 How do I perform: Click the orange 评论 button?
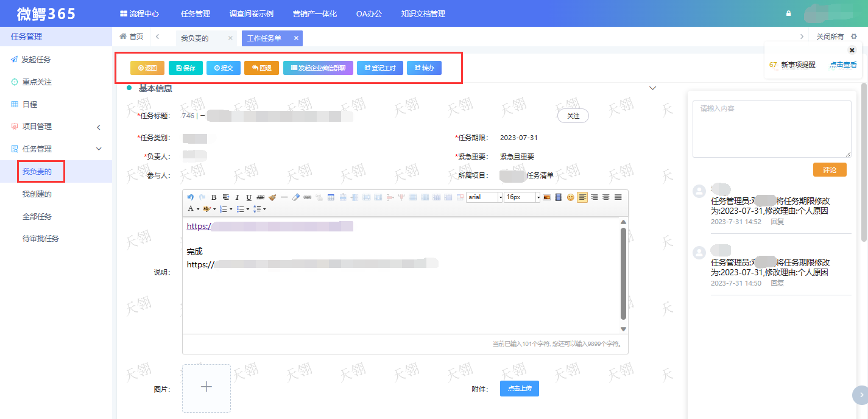pos(829,170)
